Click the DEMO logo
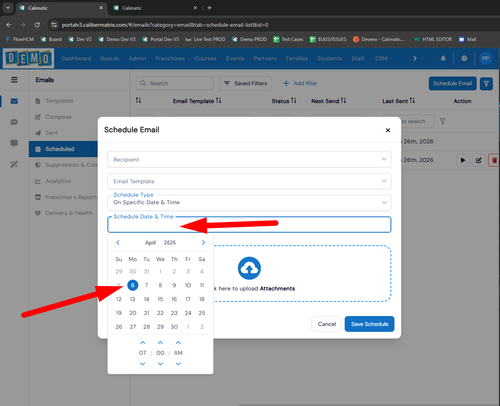The image size is (500, 406). [28, 58]
